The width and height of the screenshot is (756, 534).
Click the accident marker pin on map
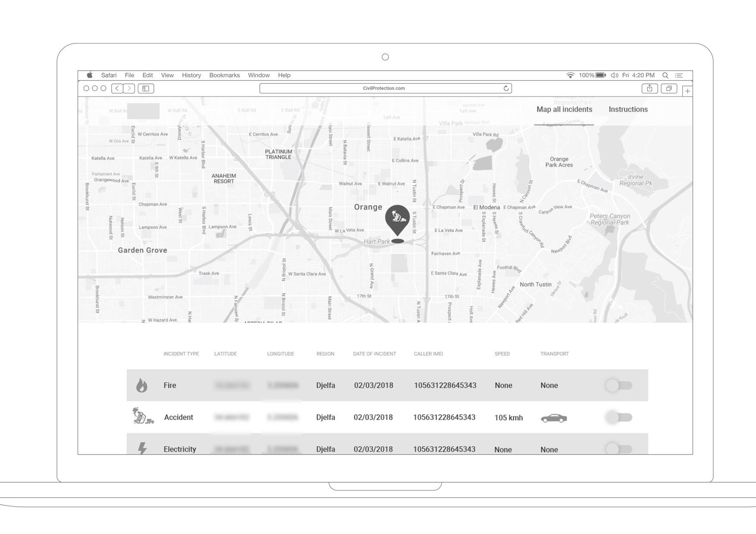(397, 220)
